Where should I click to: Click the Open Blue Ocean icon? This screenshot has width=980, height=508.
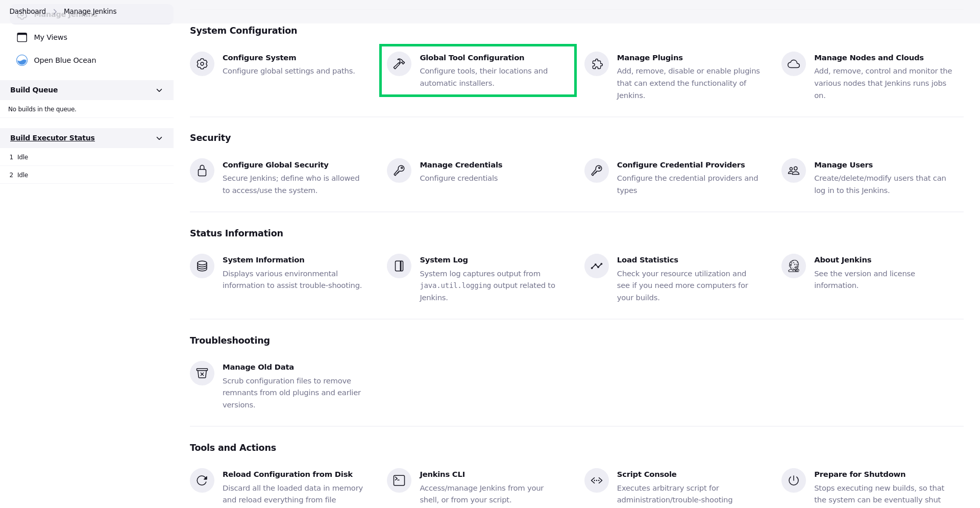coord(22,60)
